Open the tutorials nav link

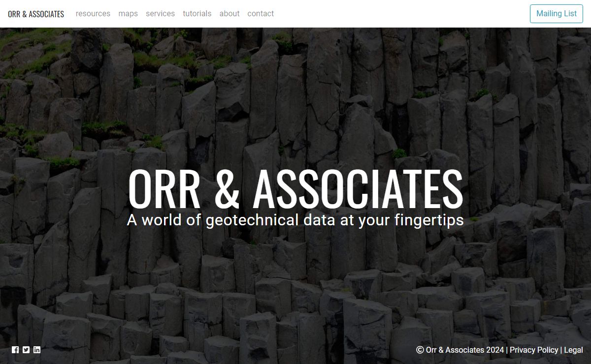click(197, 14)
